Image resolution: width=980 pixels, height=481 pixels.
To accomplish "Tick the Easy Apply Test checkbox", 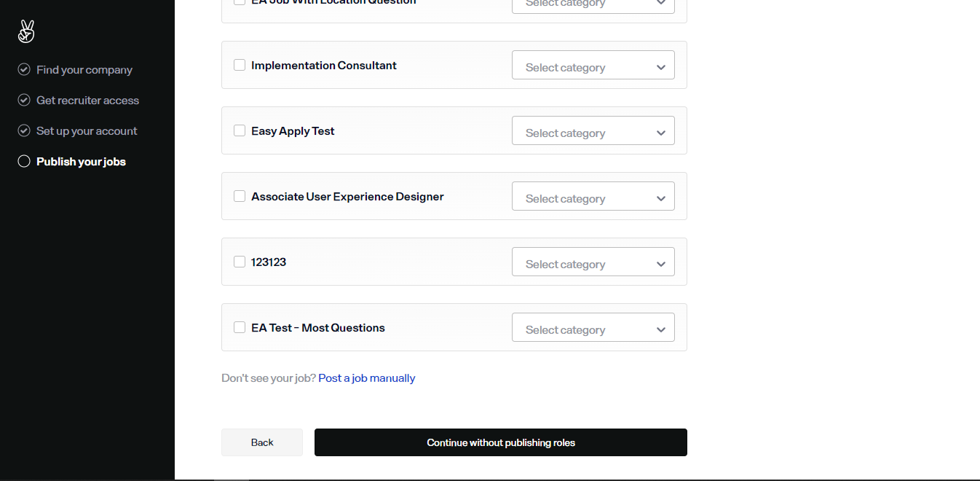I will point(240,130).
